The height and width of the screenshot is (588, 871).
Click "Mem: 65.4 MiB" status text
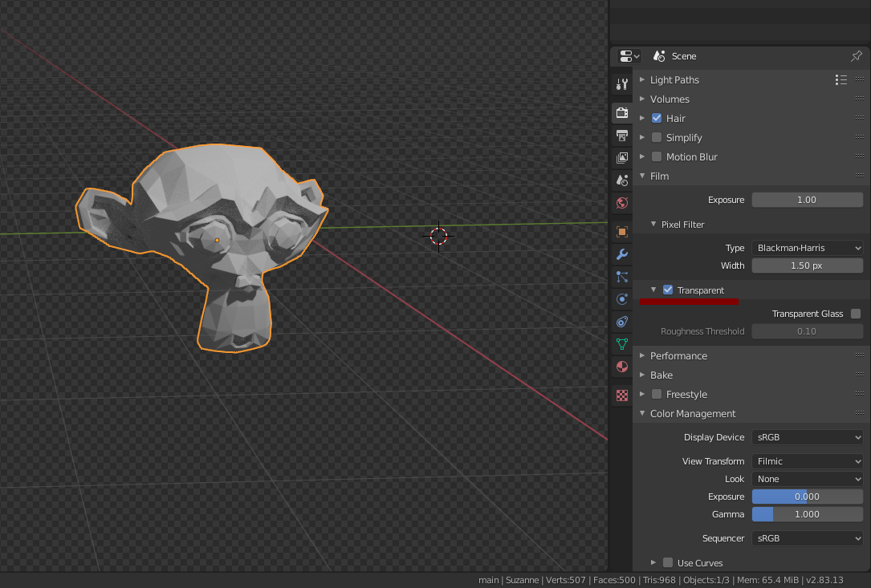767,580
